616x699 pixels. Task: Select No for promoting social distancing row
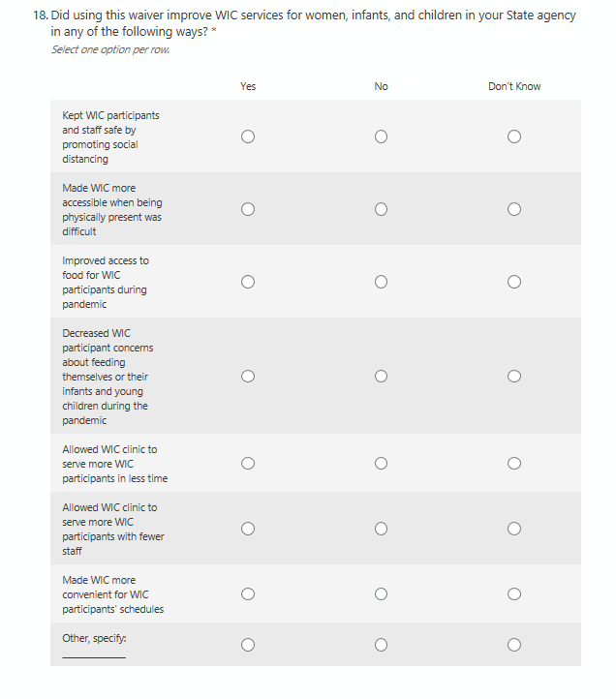point(381,137)
